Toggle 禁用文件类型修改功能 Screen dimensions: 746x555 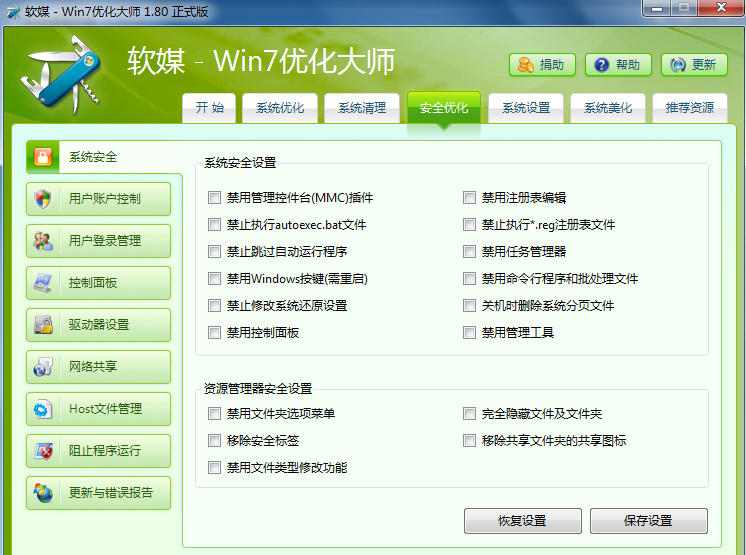(214, 467)
